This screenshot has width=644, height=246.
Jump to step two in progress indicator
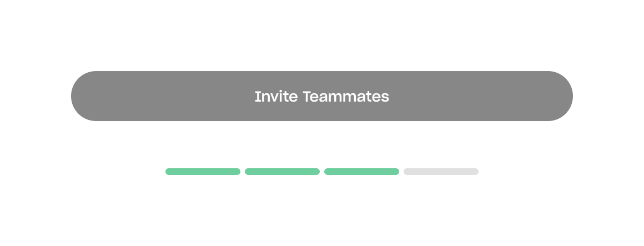(282, 172)
